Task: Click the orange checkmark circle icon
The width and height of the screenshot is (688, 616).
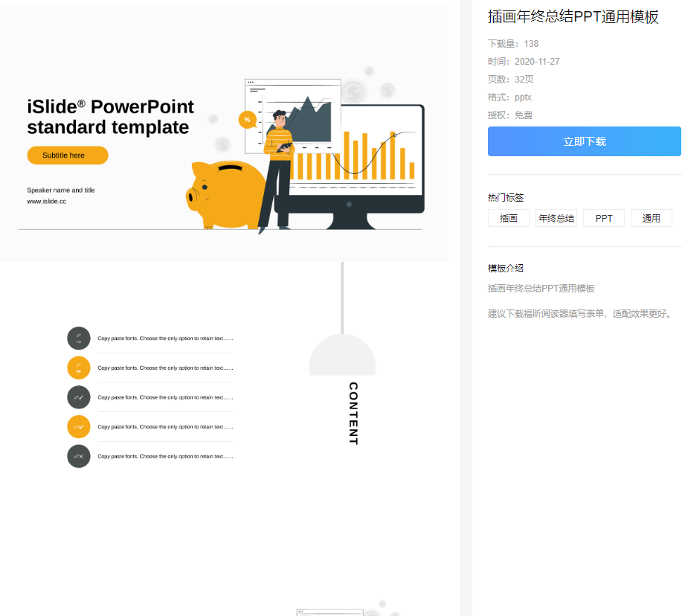Action: click(x=78, y=426)
